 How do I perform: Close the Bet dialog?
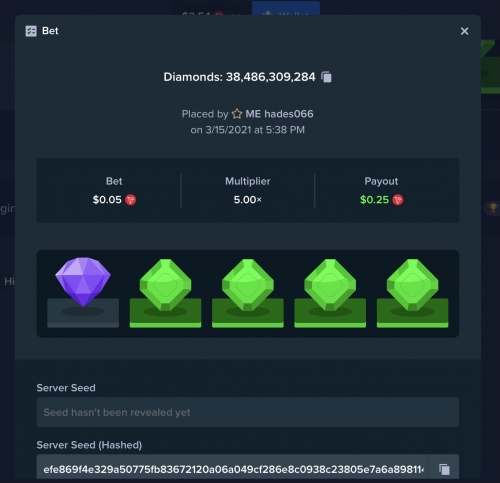click(464, 31)
